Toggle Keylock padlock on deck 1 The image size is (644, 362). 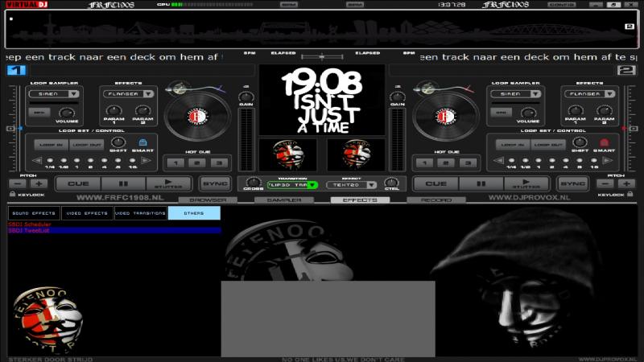[12, 194]
